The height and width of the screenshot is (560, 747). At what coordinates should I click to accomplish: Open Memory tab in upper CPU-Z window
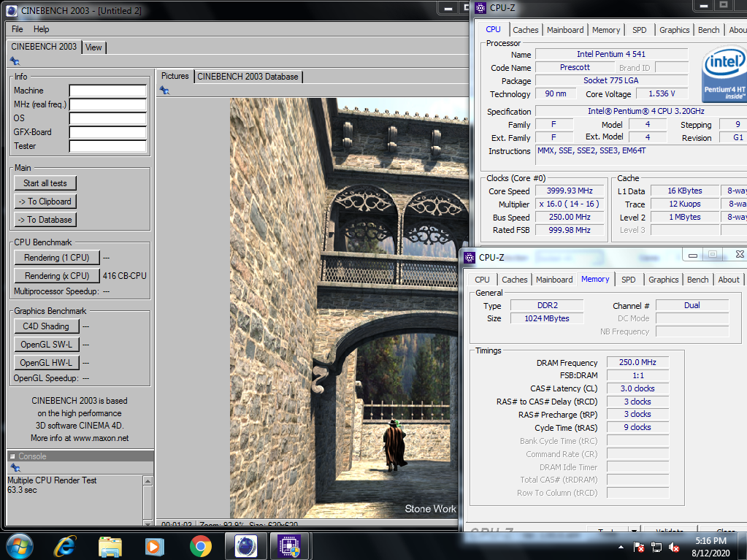606,30
